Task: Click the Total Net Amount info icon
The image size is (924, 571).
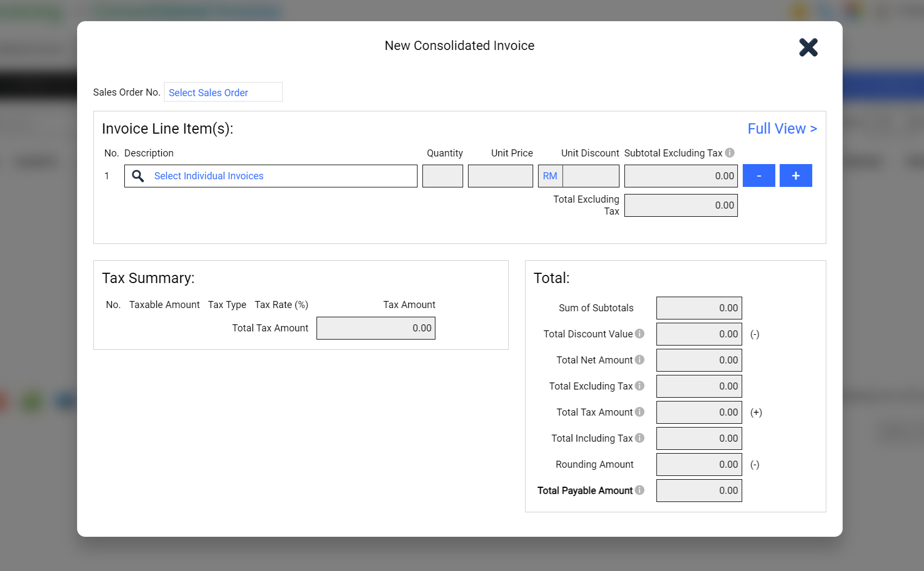Action: pos(640,360)
